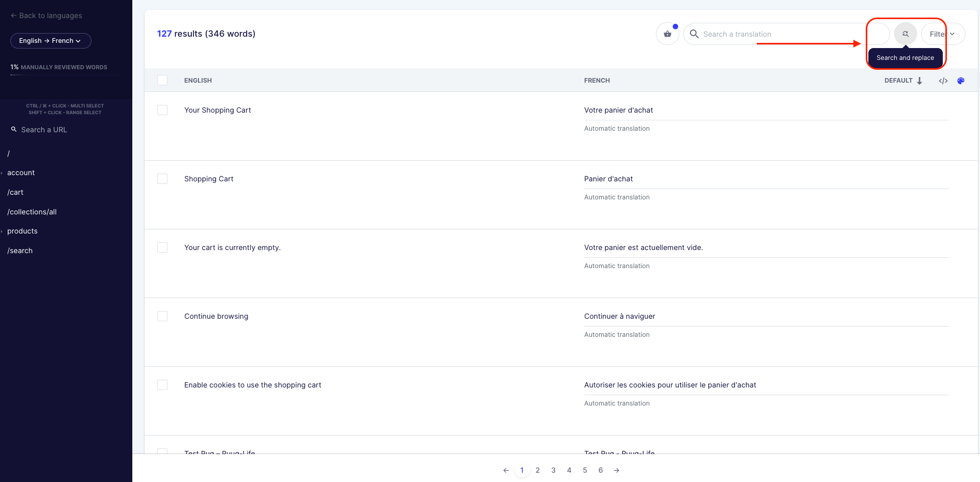980x482 pixels.
Task: Select the /cart page in sidebar
Action: [x=15, y=192]
